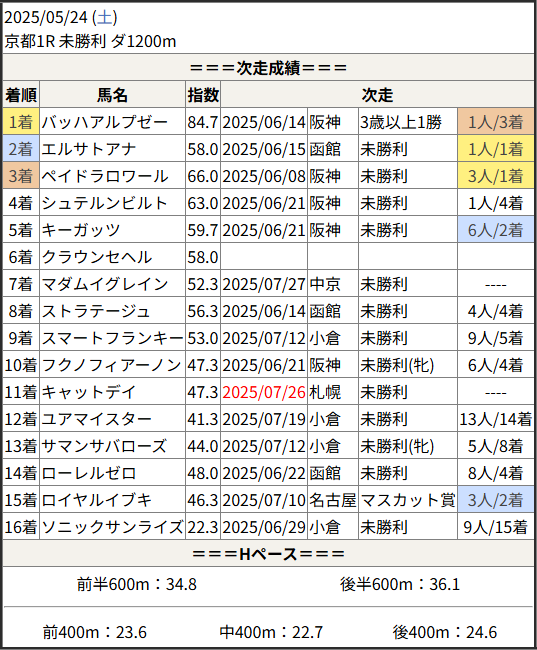Click the 指数 column header
Screen dimensions: 537x650
pyautogui.click(x=203, y=95)
